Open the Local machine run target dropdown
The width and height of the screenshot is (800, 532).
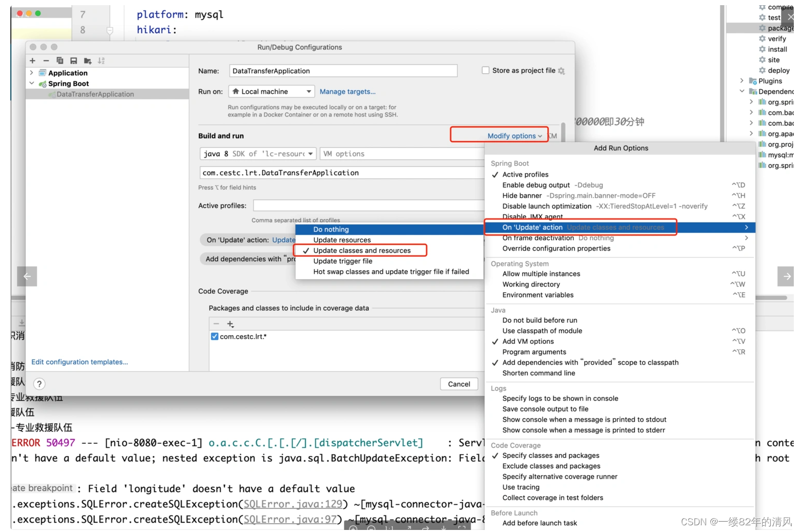pos(271,92)
